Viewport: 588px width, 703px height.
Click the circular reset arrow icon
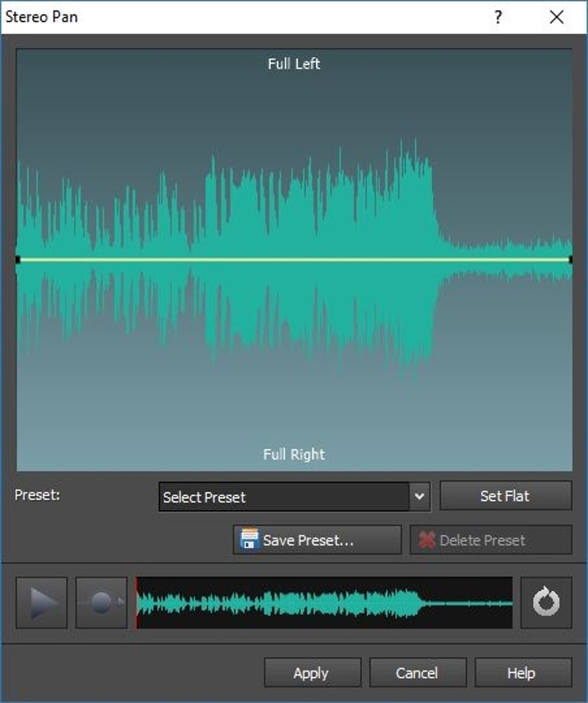[545, 602]
